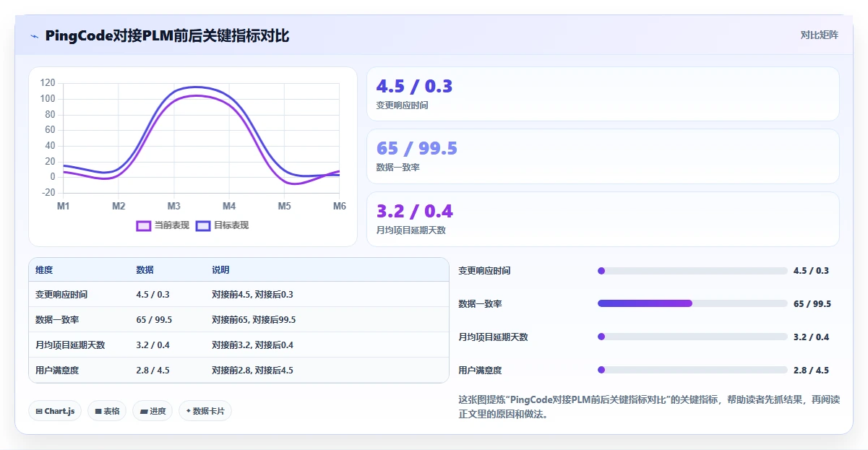868x450 pixels.
Task: Select the 4.5 / 0.3 变更响应时间 card
Action: coord(603,94)
